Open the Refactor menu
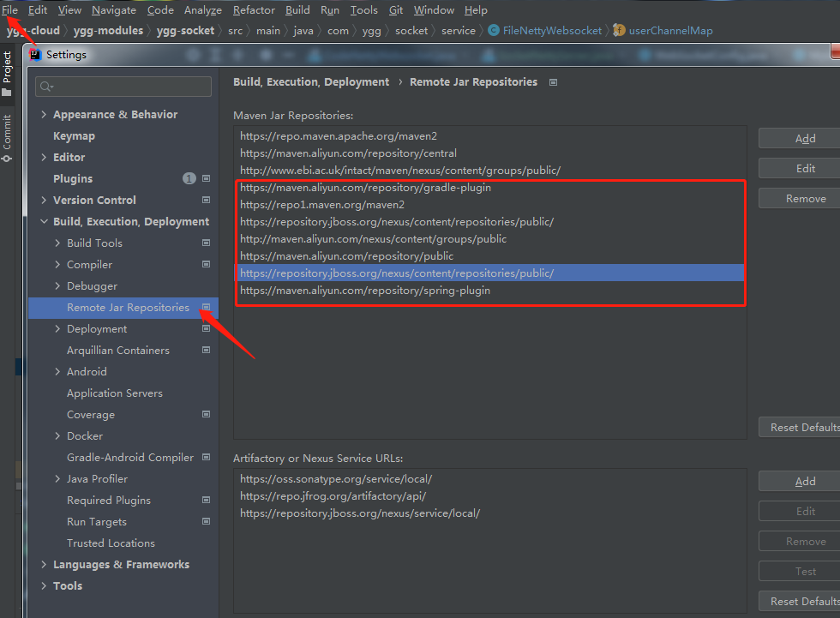 tap(254, 9)
